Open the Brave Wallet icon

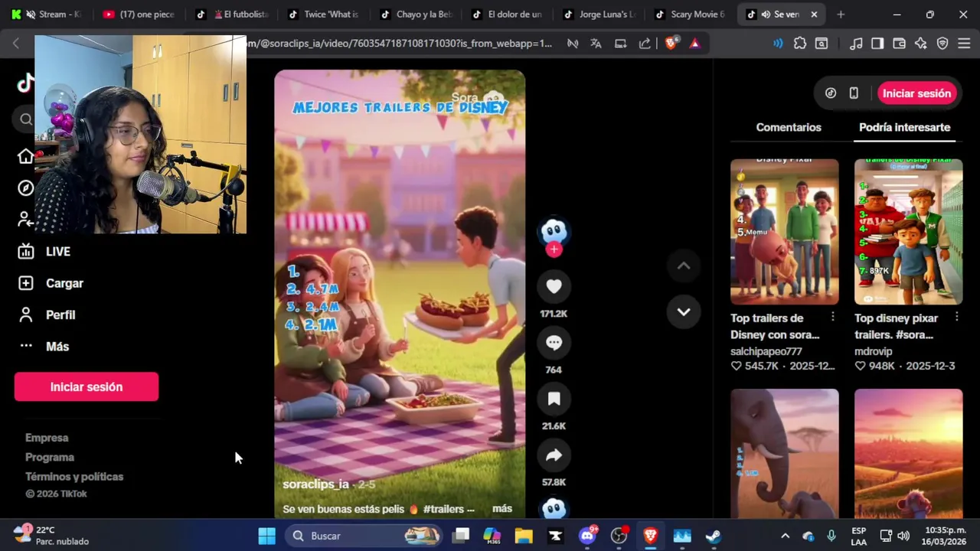pos(900,44)
